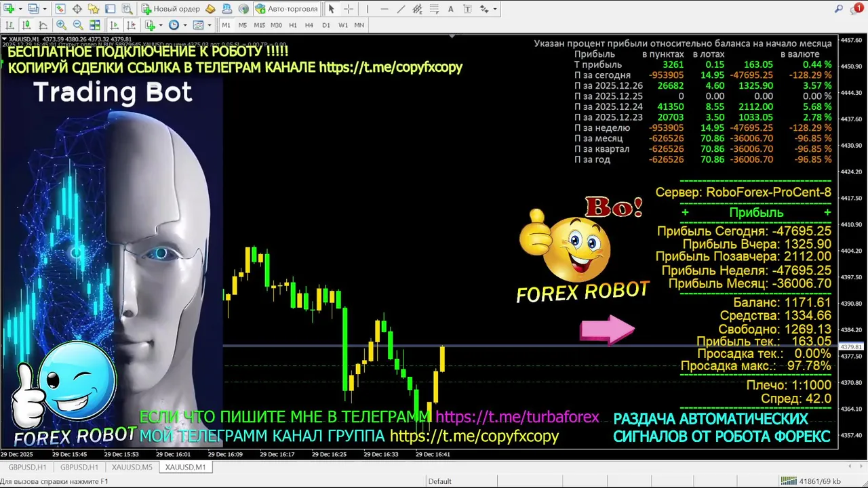This screenshot has height=488, width=868.
Task: Switch to the first GBPUSD,H1 tab
Action: pyautogui.click(x=26, y=467)
